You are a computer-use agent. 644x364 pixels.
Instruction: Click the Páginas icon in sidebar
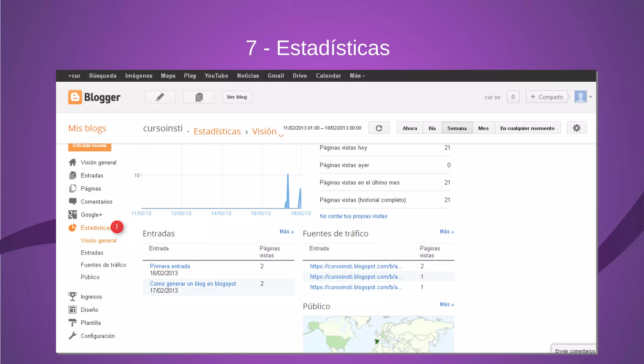pos(73,188)
